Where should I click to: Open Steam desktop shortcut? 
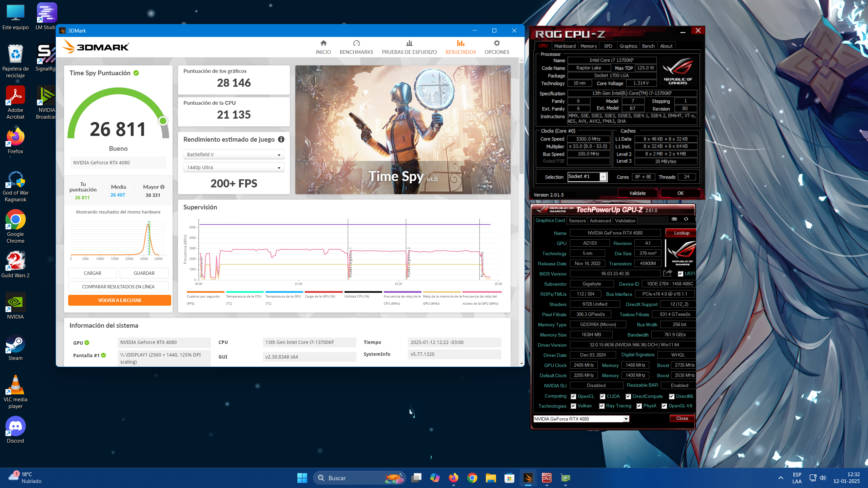(x=16, y=347)
